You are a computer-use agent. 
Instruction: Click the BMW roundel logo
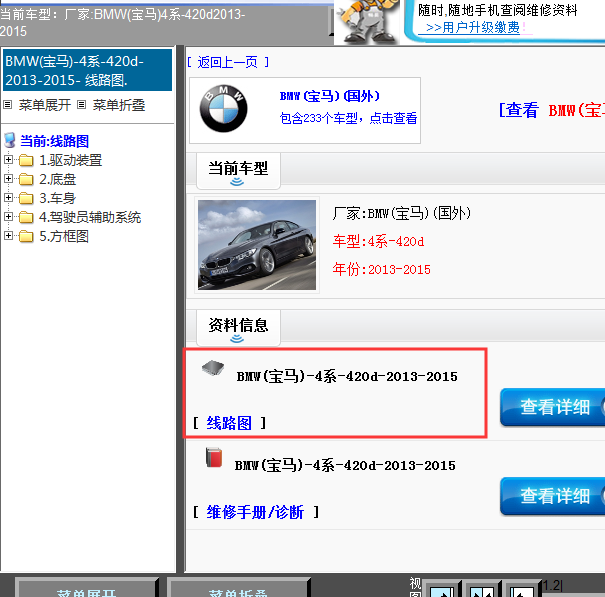(223, 109)
